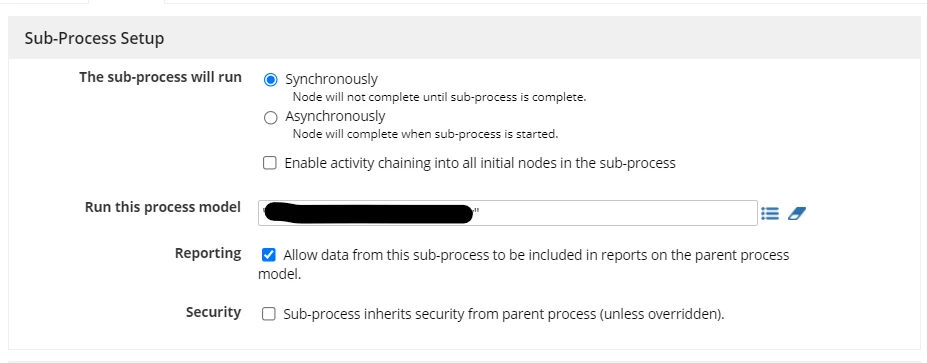
Task: Open the process model picker list icon
Action: point(770,213)
